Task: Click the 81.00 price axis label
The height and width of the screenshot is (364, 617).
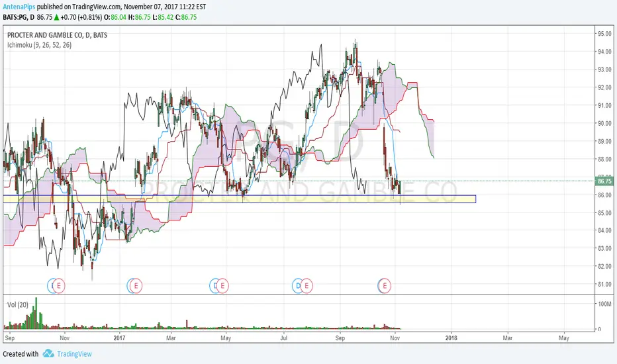Action: coord(605,284)
